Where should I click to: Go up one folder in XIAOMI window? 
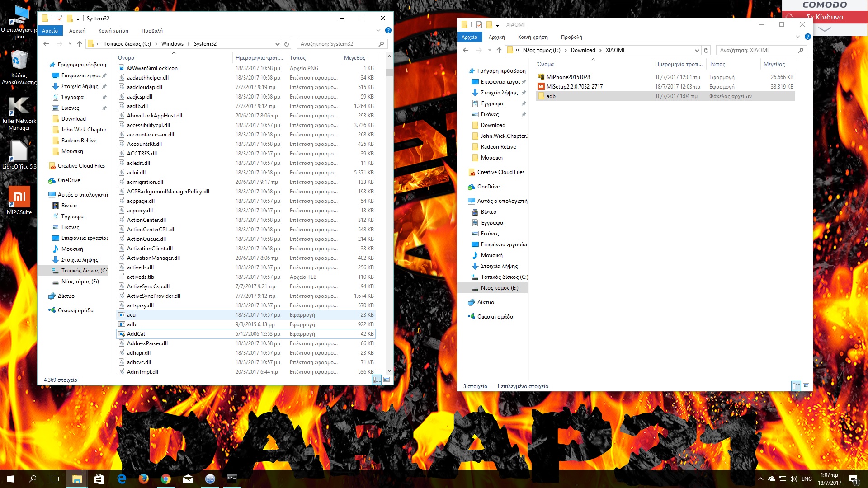pyautogui.click(x=499, y=50)
